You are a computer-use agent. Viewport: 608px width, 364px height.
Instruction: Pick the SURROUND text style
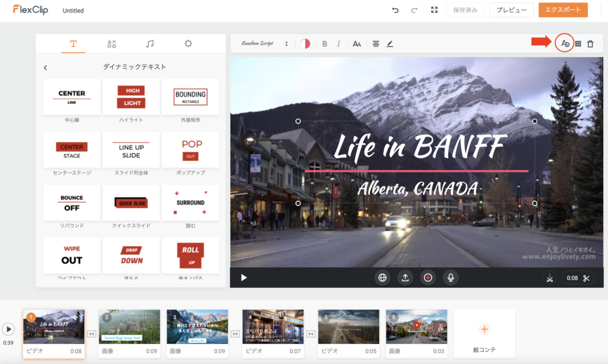point(191,202)
